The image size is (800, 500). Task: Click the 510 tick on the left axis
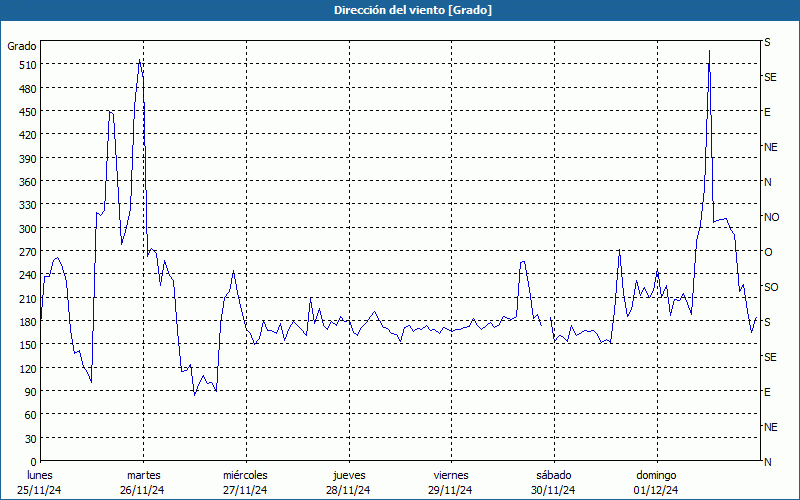click(x=27, y=65)
